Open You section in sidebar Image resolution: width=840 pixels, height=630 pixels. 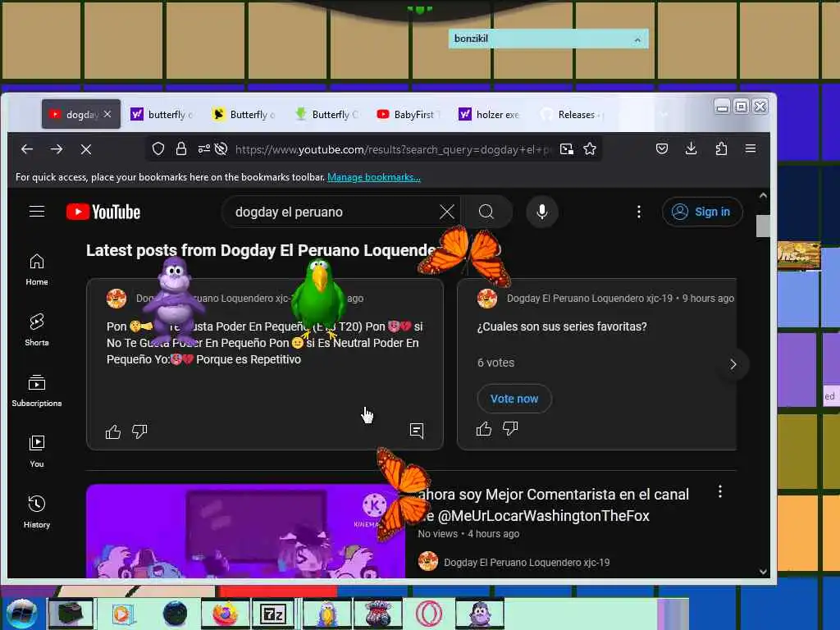(x=36, y=451)
